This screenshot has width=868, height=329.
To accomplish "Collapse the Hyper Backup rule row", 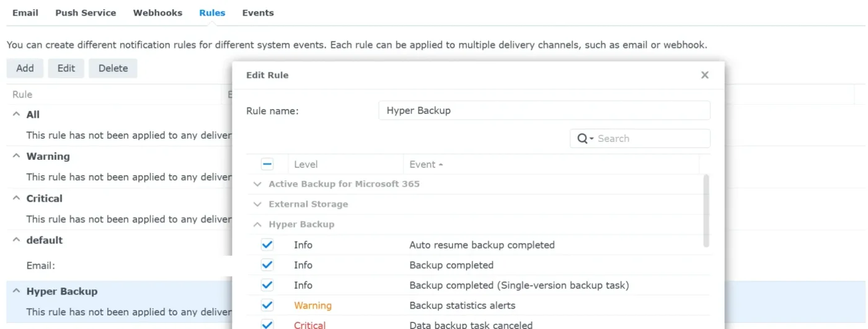I will tap(17, 291).
